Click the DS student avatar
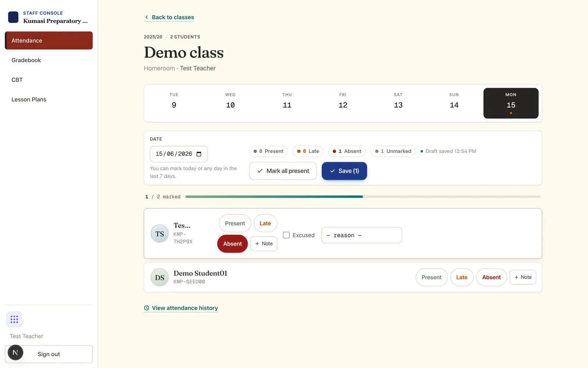 [159, 277]
